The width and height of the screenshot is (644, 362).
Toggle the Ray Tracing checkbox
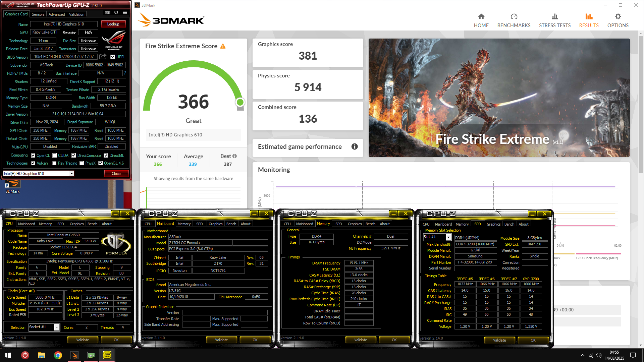pyautogui.click(x=54, y=163)
